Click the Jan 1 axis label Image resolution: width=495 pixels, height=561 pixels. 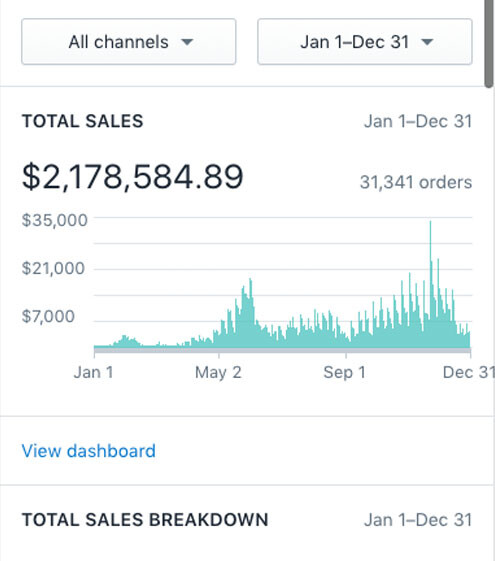(94, 372)
